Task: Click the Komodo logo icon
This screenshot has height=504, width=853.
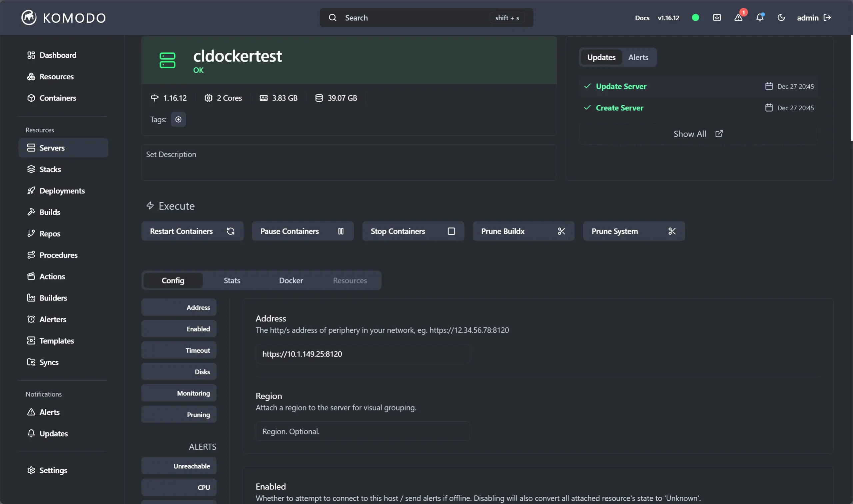Action: [29, 18]
